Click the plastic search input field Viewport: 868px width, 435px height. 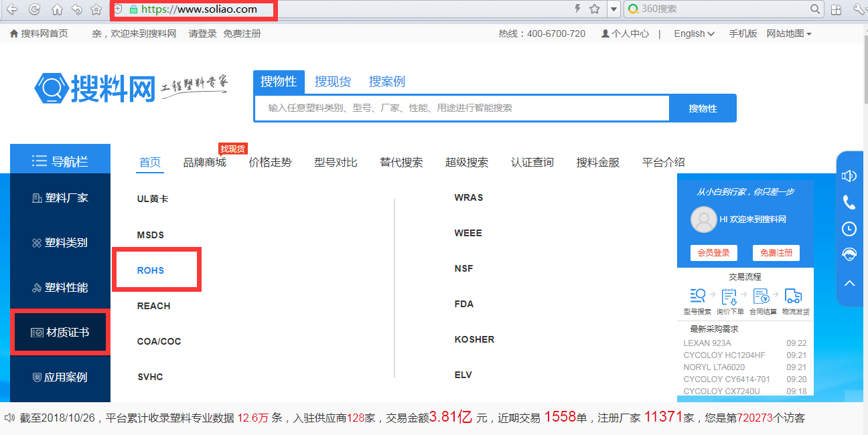pyautogui.click(x=461, y=108)
